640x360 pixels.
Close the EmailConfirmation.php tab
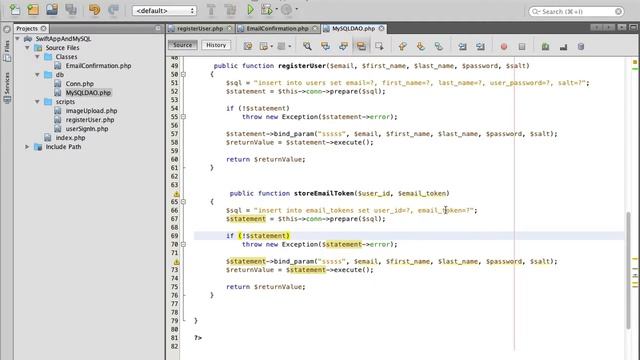point(315,28)
